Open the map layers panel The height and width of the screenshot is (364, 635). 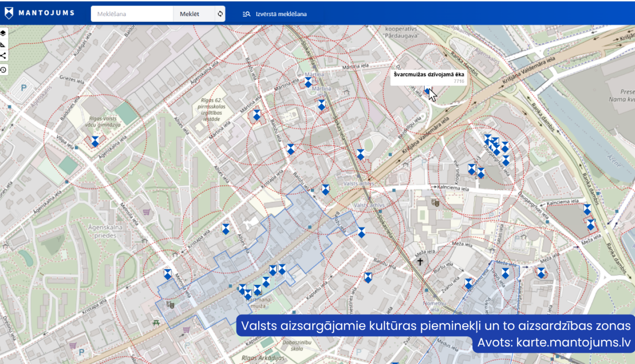3,33
